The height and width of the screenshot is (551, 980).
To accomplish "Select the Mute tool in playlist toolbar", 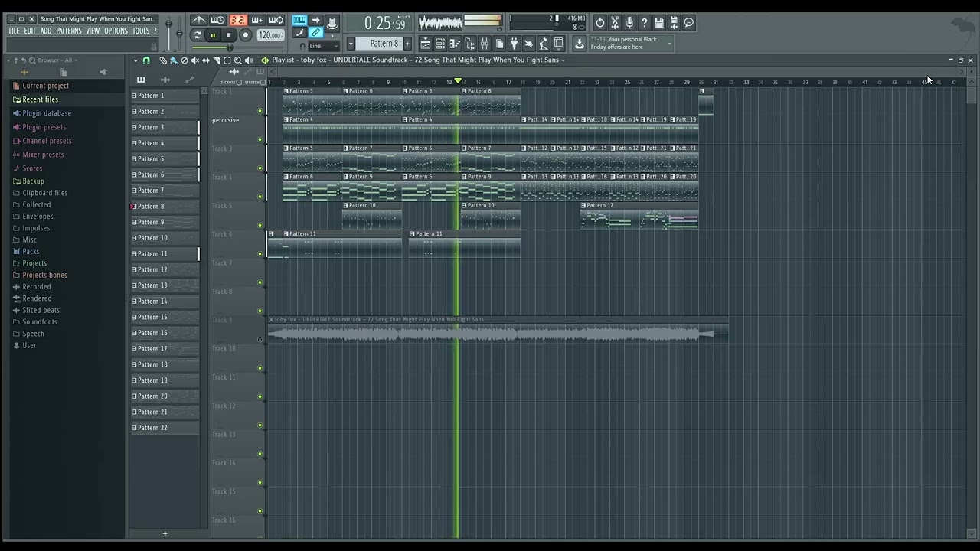I will [x=194, y=60].
